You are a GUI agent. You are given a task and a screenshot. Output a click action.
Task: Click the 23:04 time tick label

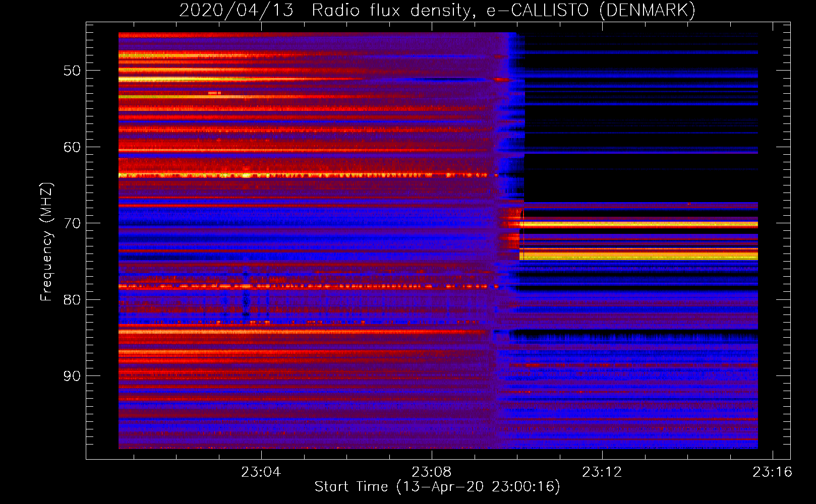pyautogui.click(x=261, y=472)
